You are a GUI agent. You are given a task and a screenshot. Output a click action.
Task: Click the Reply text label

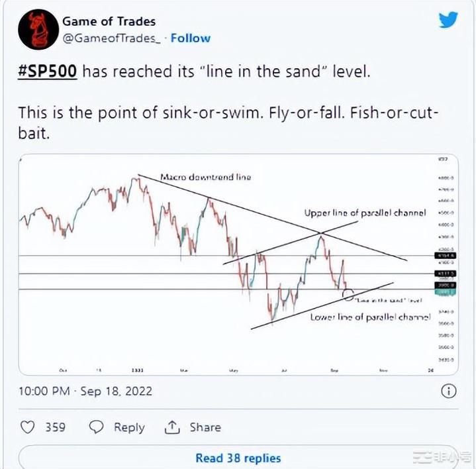pos(129,427)
